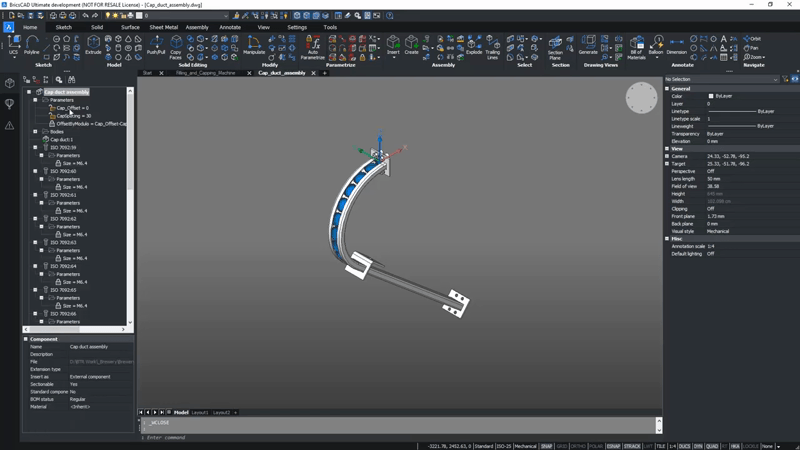Close the Cap_duct_assembly document tab
The height and width of the screenshot is (450, 800).
(x=313, y=73)
